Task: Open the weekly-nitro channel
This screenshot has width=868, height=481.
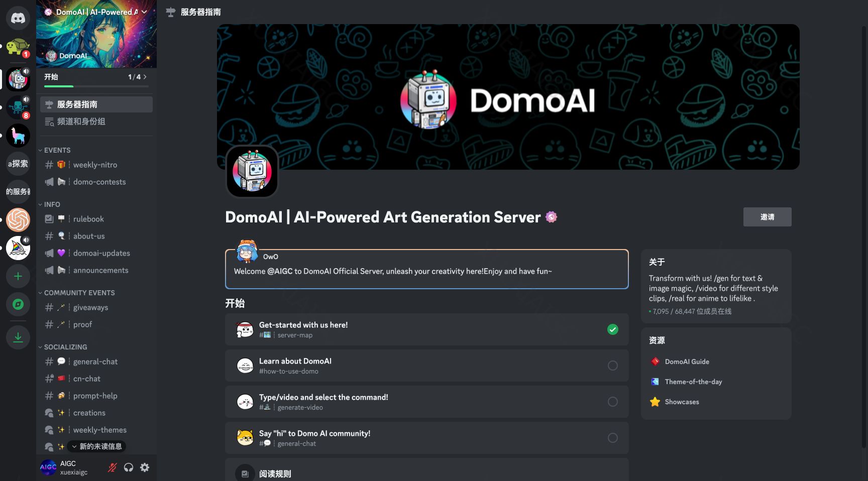Action: [x=95, y=165]
